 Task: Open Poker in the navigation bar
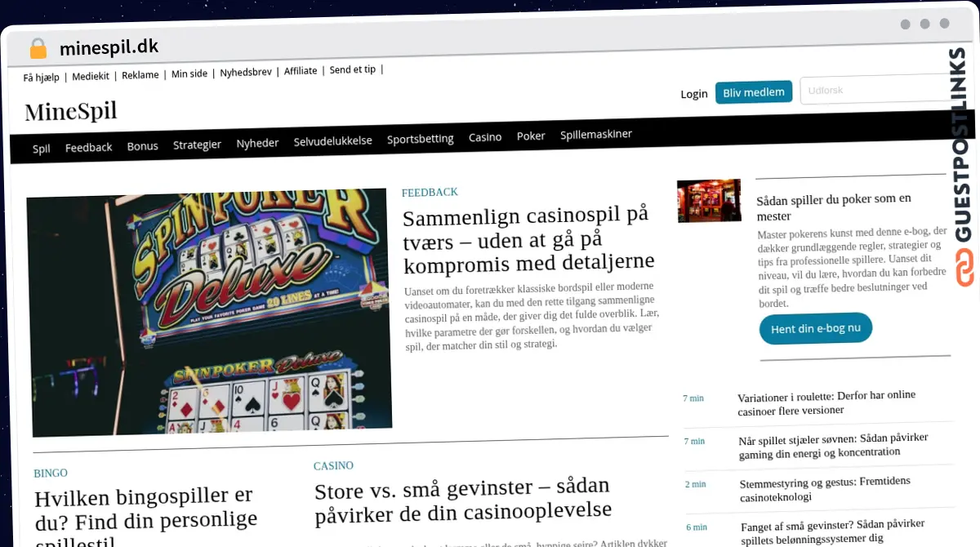[531, 136]
